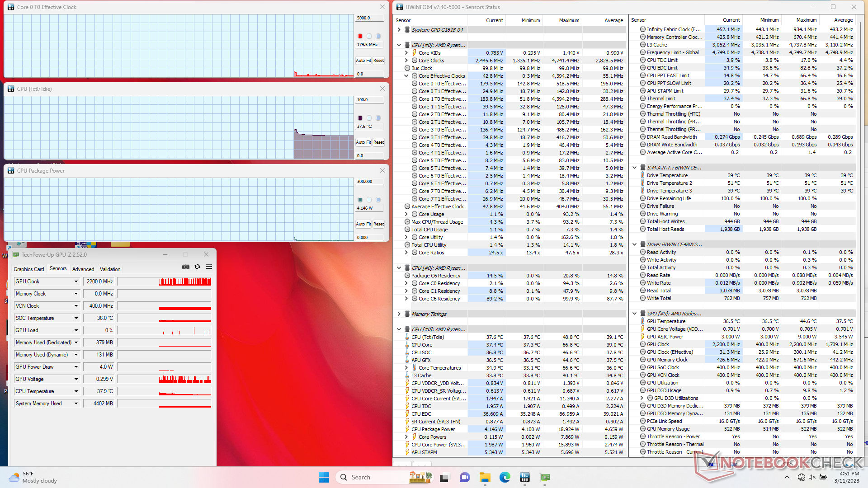Select Sensors tab in GPU-Z
The height and width of the screenshot is (488, 868).
pos(58,268)
